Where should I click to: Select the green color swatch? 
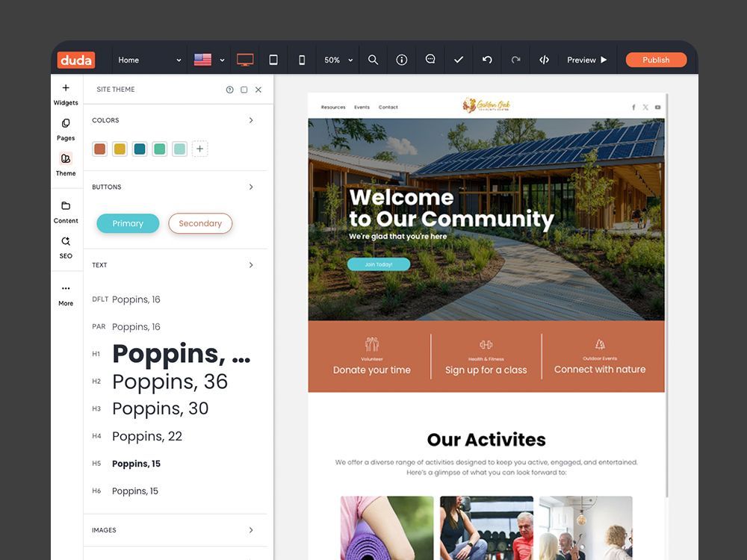click(x=160, y=149)
